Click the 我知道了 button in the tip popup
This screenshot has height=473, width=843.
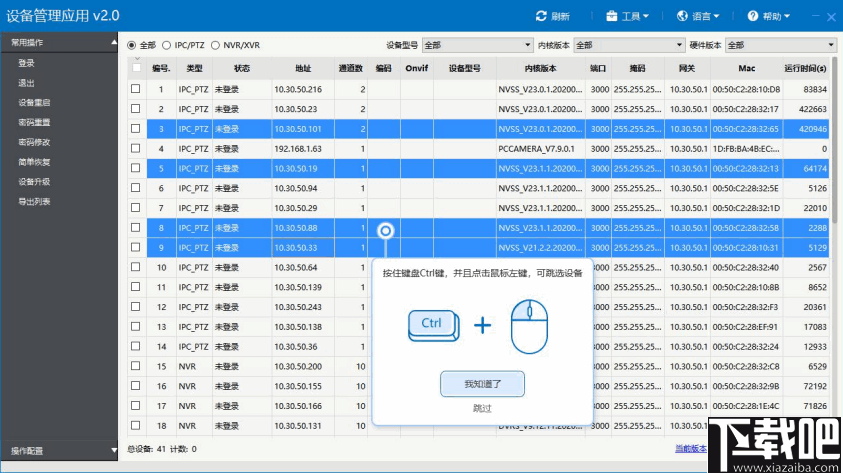coord(482,384)
